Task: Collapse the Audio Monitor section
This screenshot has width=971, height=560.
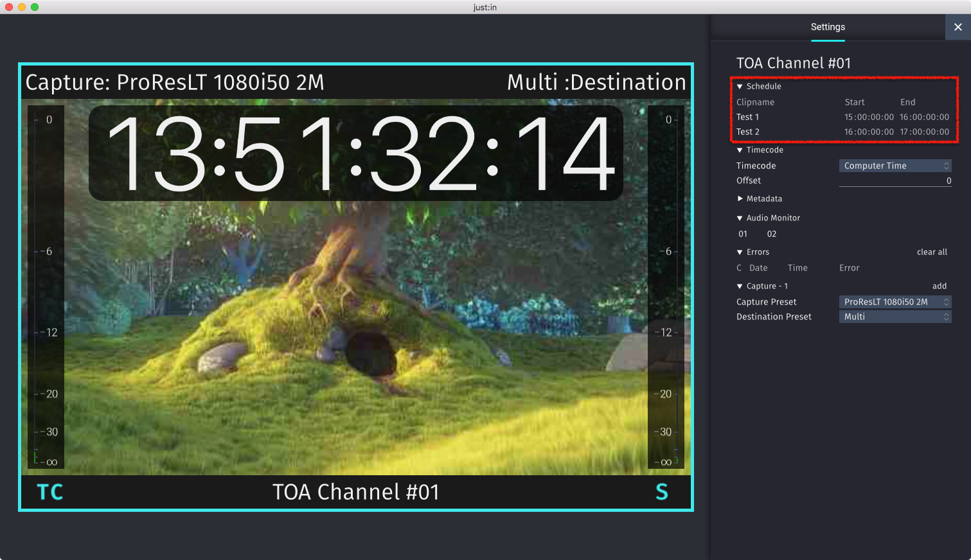Action: 740,218
